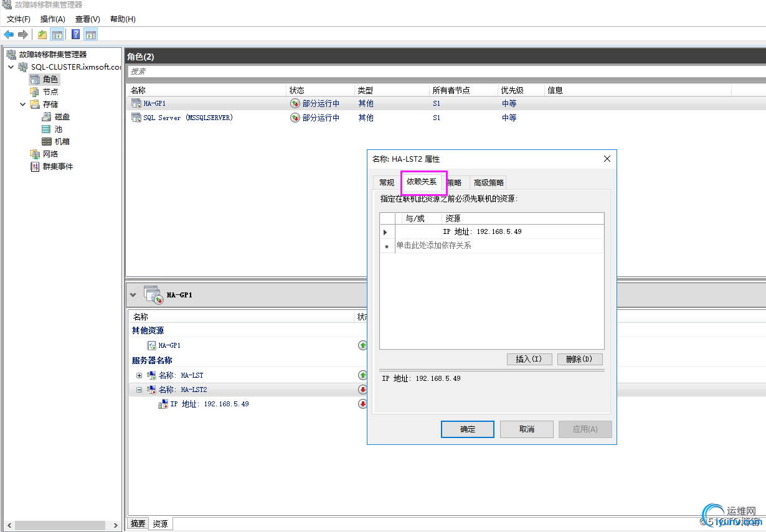The width and height of the screenshot is (766, 532).
Task: Switch to the 常规 tab in the dialog
Action: [387, 182]
